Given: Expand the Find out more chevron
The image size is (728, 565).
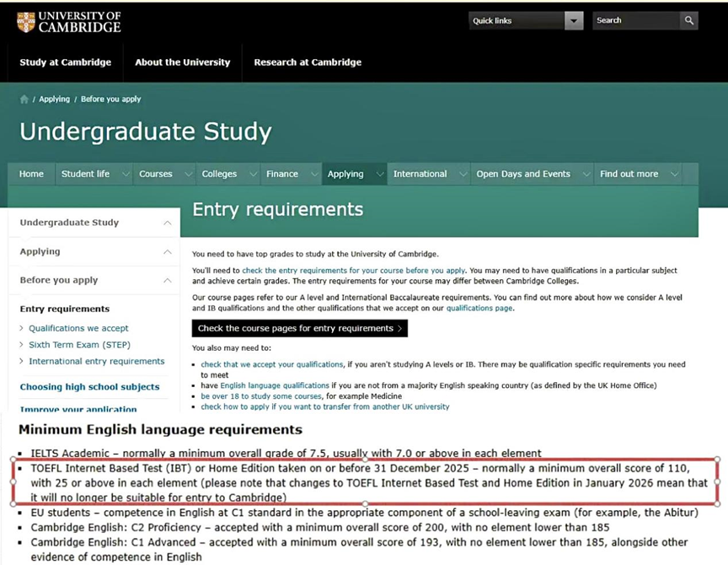Looking at the screenshot, I should 673,175.
